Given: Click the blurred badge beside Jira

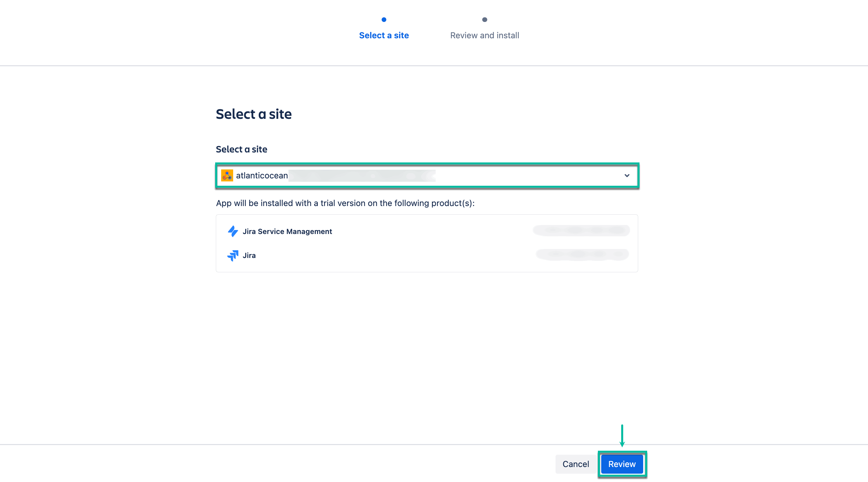Looking at the screenshot, I should [x=582, y=254].
